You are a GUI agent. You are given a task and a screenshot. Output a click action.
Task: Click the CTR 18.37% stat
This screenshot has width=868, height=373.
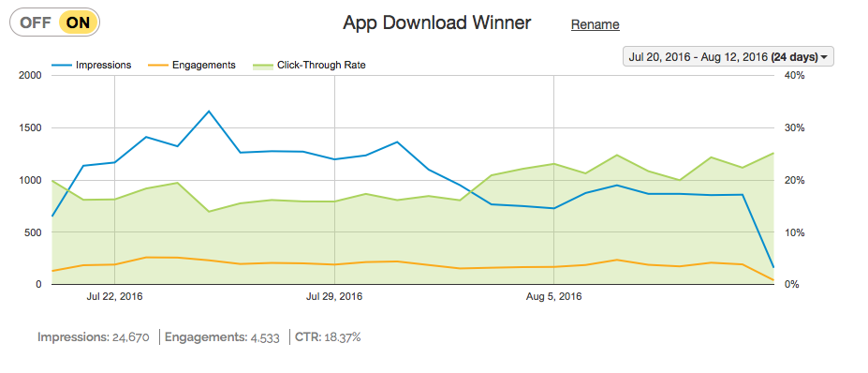(328, 337)
